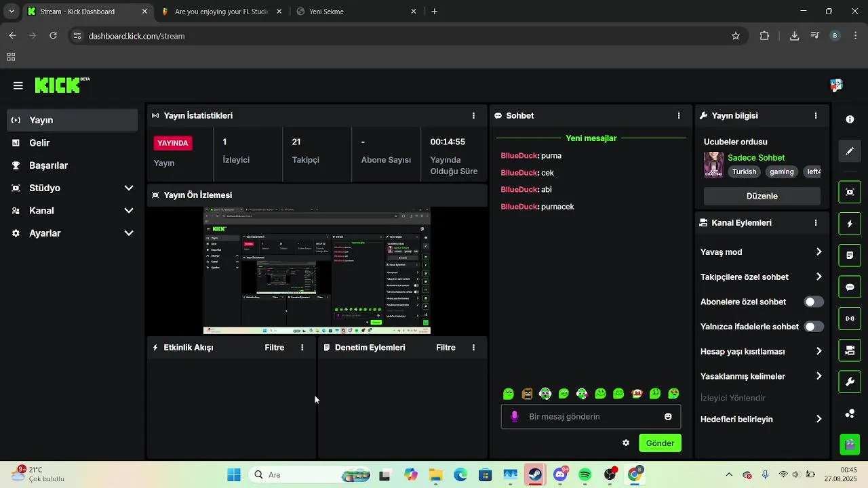Click Filtre in Etkinlik Akışı panel
The image size is (868, 488).
[x=275, y=348]
